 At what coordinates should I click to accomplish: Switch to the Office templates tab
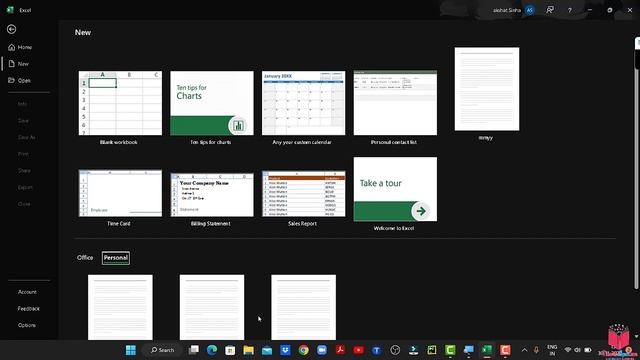tap(85, 258)
